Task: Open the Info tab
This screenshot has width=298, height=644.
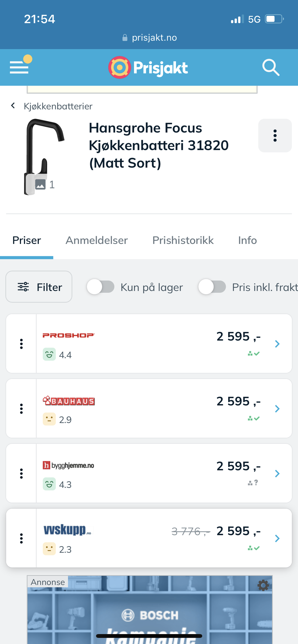Action: [247, 240]
